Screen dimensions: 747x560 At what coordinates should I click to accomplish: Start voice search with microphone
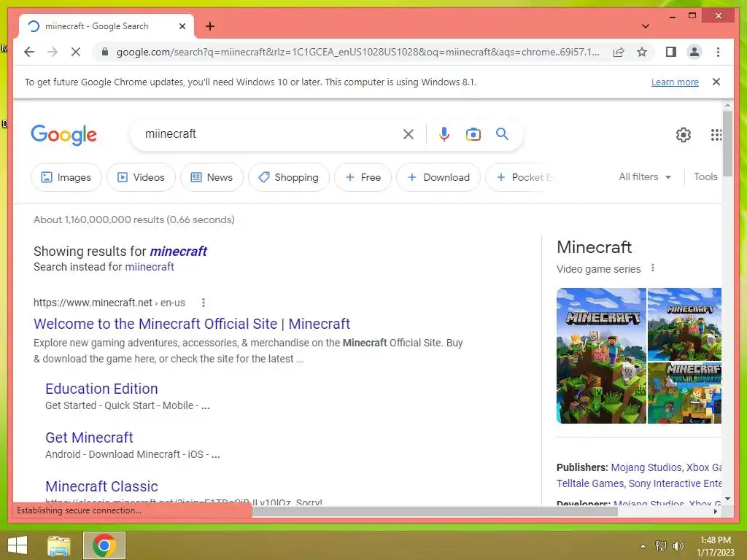pyautogui.click(x=444, y=134)
